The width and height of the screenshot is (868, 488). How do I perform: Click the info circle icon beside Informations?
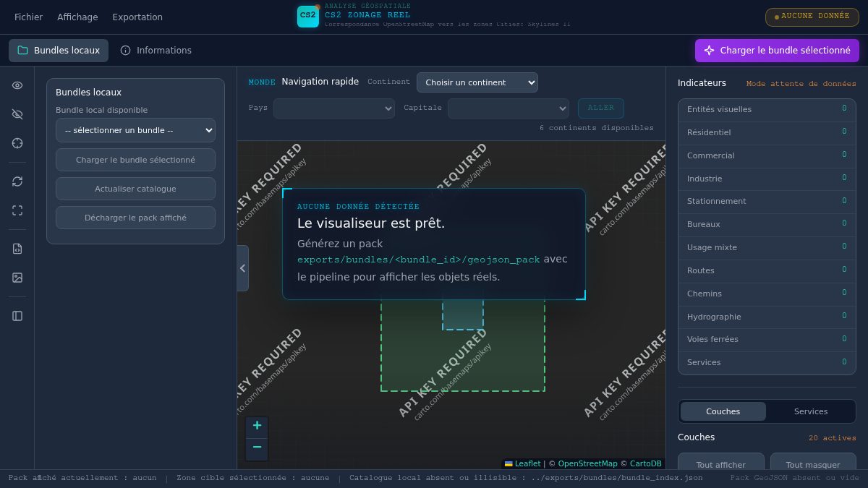(125, 51)
